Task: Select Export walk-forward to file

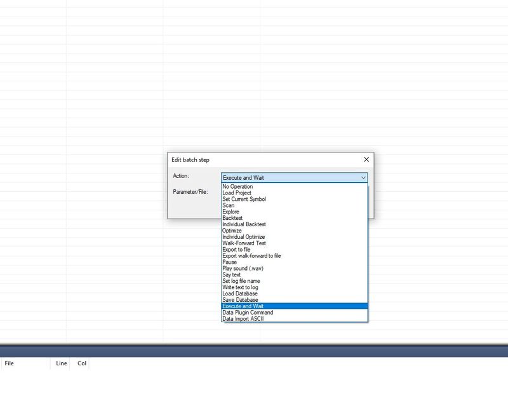Action: 295,255
